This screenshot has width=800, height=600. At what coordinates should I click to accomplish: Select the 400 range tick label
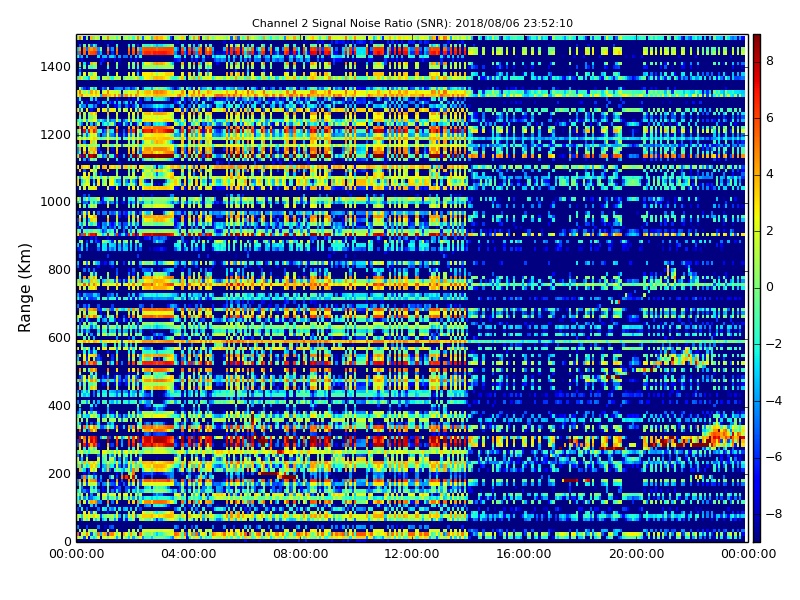59,406
